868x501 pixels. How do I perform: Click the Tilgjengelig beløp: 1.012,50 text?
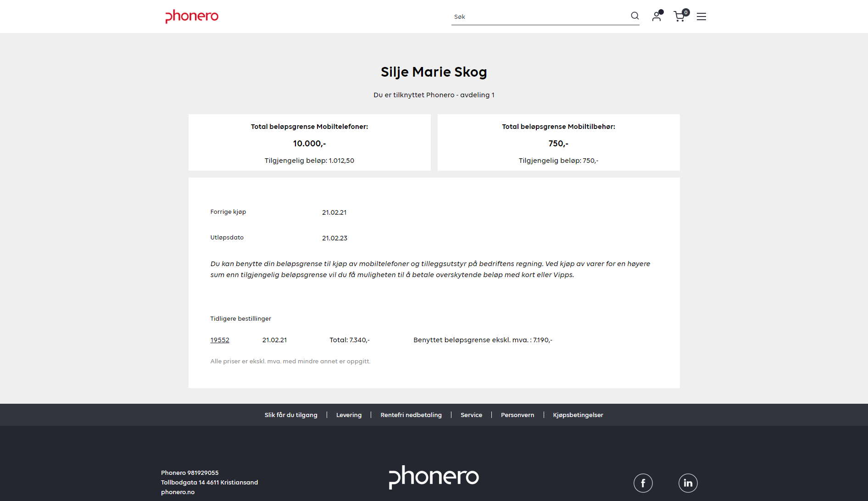[309, 161]
